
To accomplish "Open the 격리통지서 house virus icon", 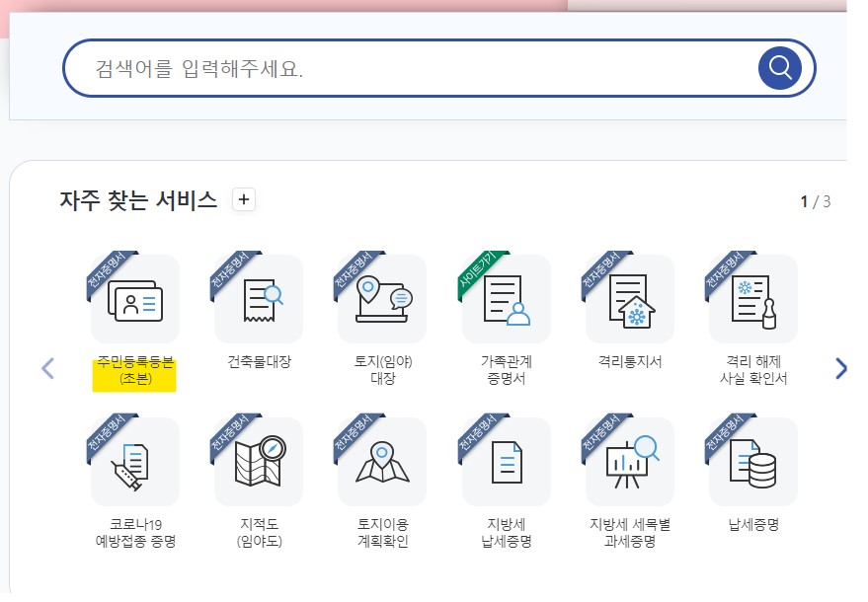I will (629, 299).
